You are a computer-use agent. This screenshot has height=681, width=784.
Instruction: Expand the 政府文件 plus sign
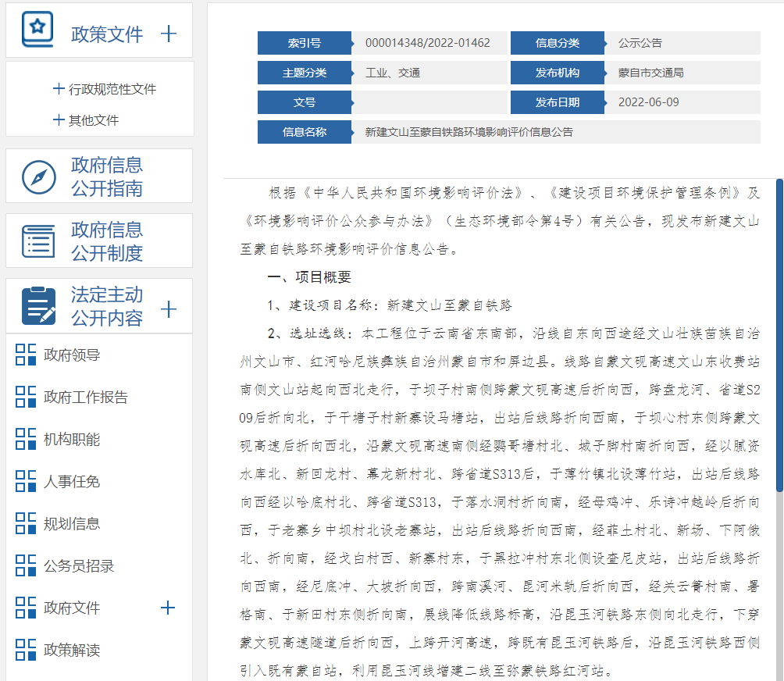[x=168, y=608]
